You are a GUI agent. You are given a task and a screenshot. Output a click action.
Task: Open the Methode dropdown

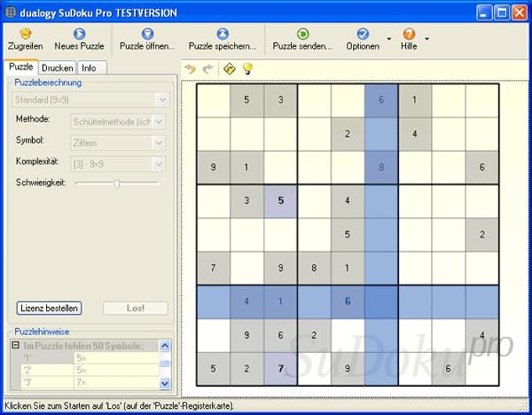click(x=117, y=121)
